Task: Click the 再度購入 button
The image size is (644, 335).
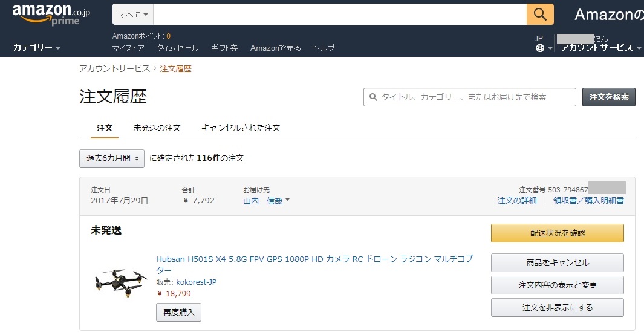Action: point(178,312)
